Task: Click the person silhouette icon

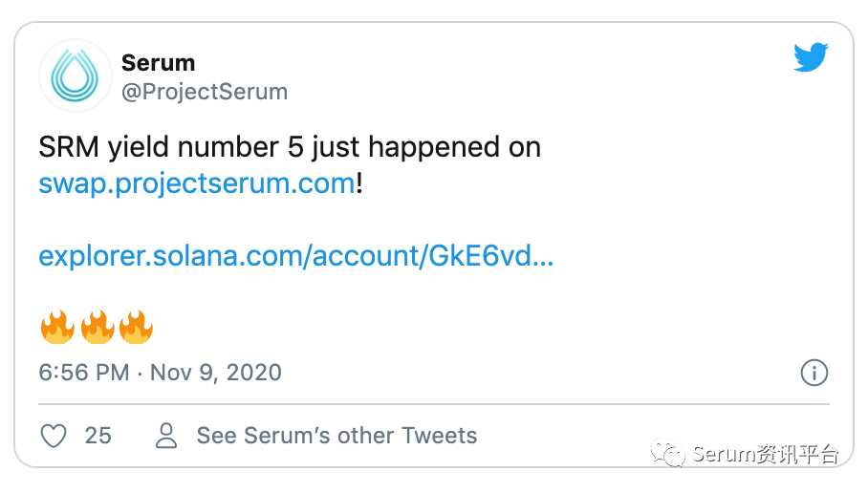Action: point(166,436)
